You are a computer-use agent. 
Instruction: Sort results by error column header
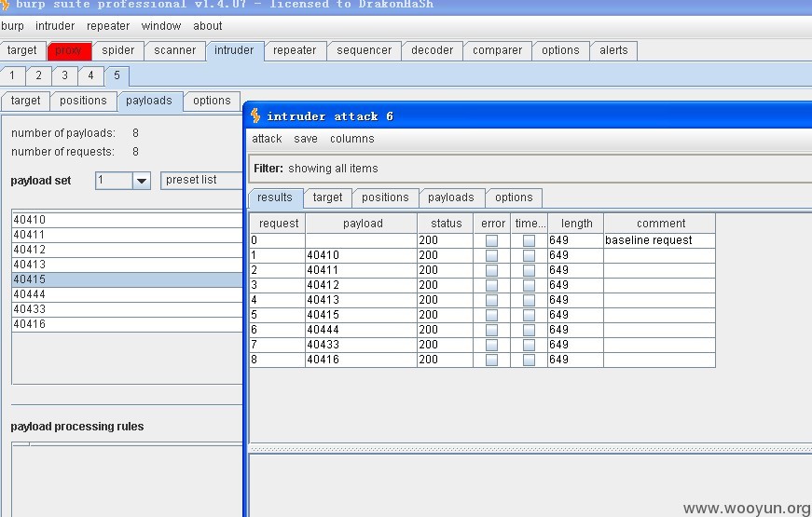(492, 224)
